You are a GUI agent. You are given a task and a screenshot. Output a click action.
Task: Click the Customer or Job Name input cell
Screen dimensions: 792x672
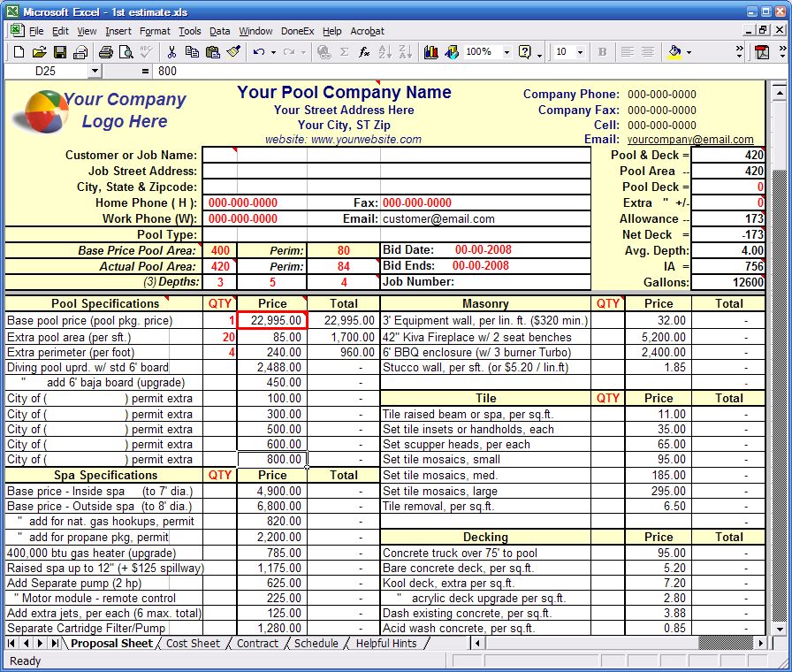397,155
